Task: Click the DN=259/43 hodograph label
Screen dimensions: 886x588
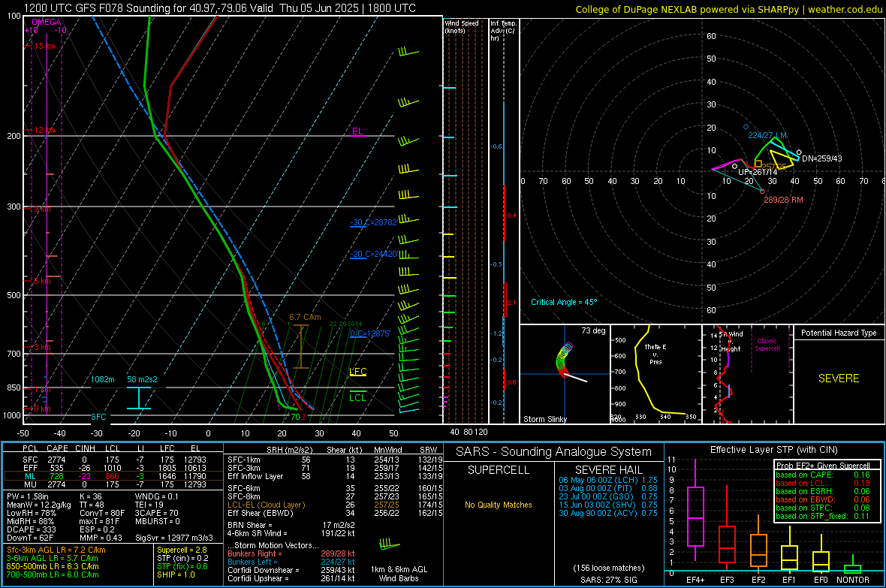Action: tap(821, 159)
